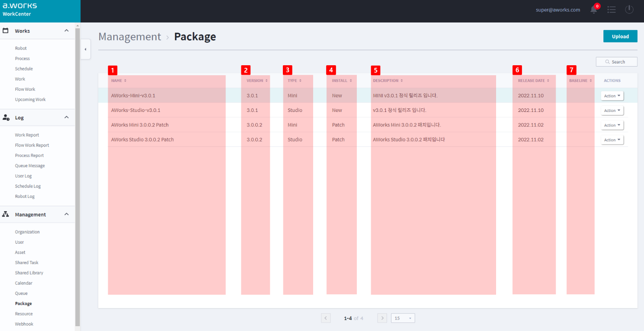The height and width of the screenshot is (331, 644).
Task: Open Upcoming Work in the sidebar
Action: [30, 99]
